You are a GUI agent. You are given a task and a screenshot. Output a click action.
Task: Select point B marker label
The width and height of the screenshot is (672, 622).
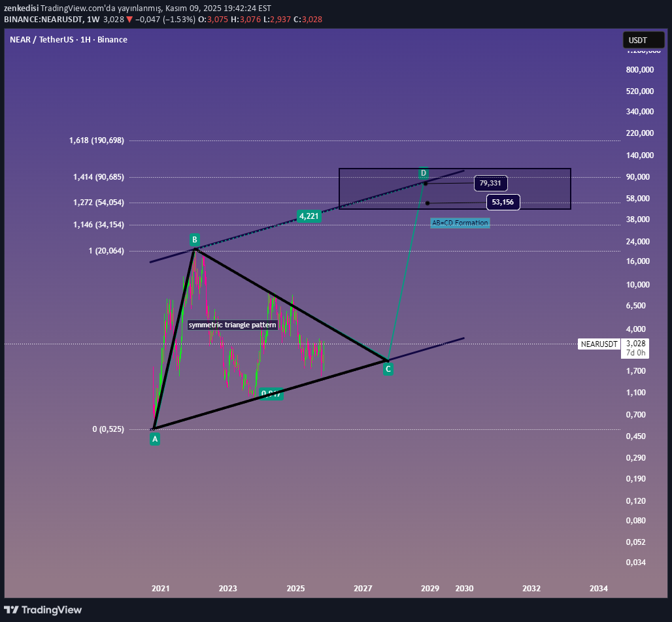click(195, 239)
